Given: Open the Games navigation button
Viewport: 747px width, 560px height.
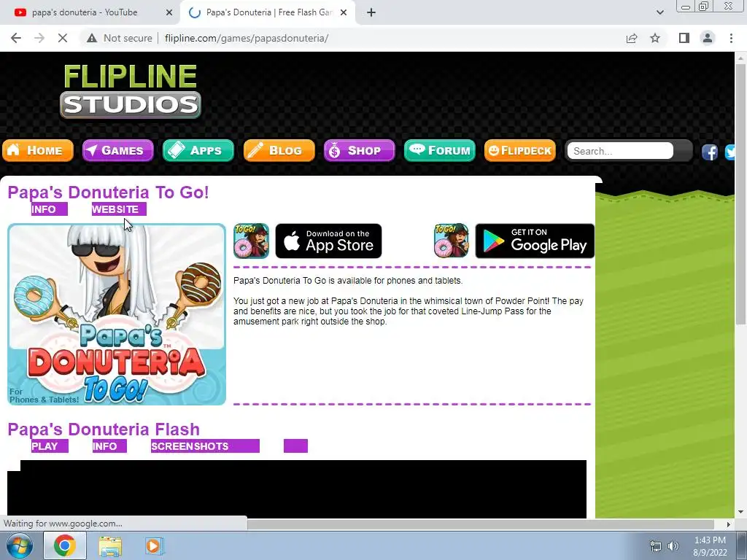Looking at the screenshot, I should pyautogui.click(x=117, y=150).
